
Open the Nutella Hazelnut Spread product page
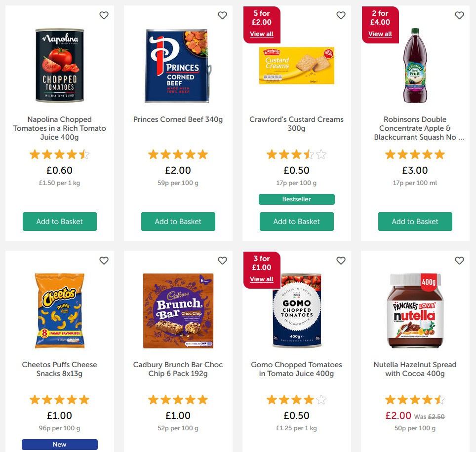414,369
